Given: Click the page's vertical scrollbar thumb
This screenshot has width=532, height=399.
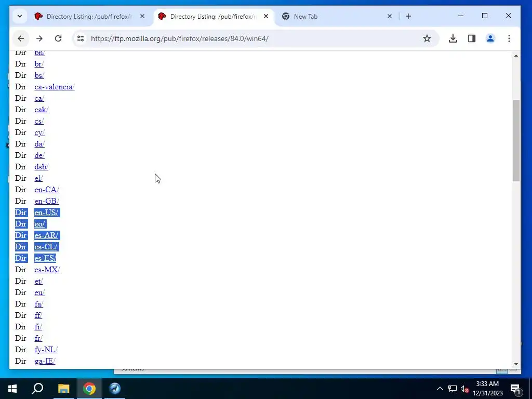Looking at the screenshot, I should click(516, 141).
